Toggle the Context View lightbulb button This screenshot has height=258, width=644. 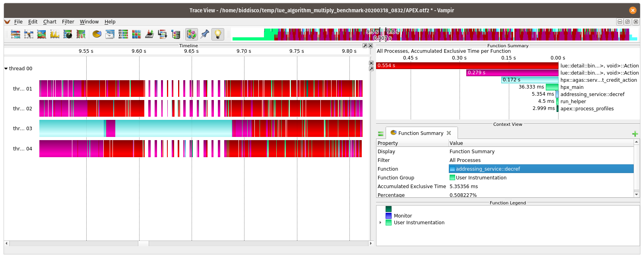click(x=218, y=35)
